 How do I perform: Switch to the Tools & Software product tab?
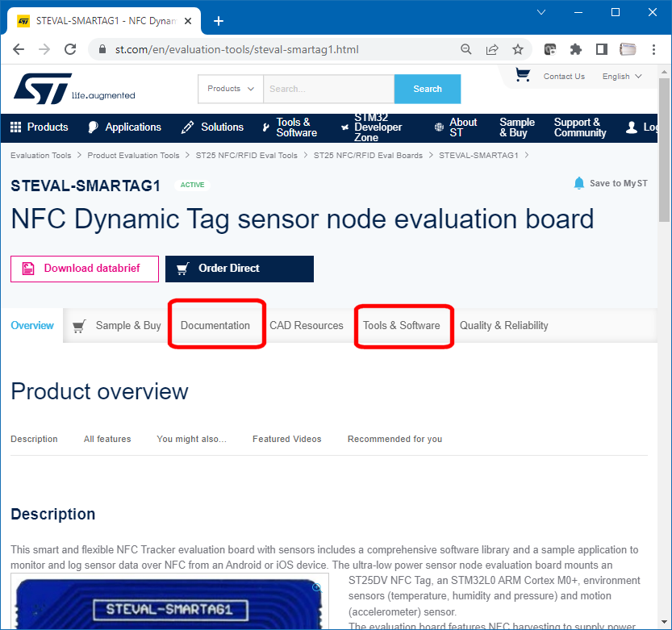point(402,326)
